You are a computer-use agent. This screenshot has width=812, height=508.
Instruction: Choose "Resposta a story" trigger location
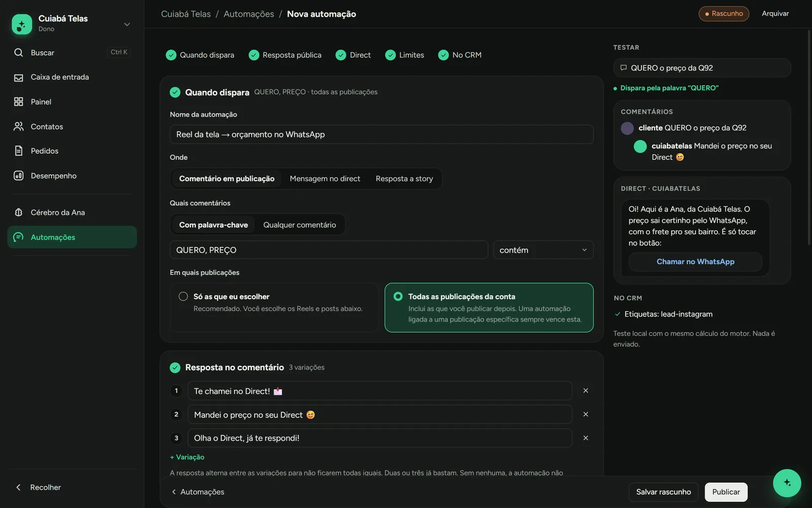(404, 179)
